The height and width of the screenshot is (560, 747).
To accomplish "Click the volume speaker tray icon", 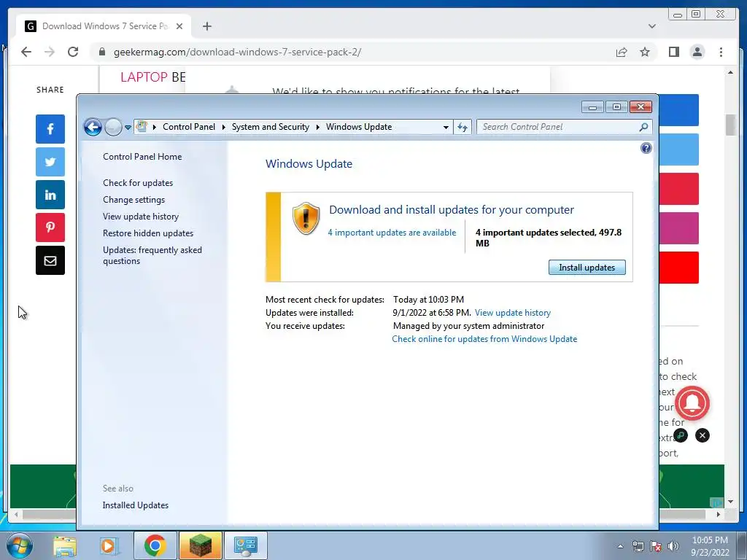I will click(673, 546).
